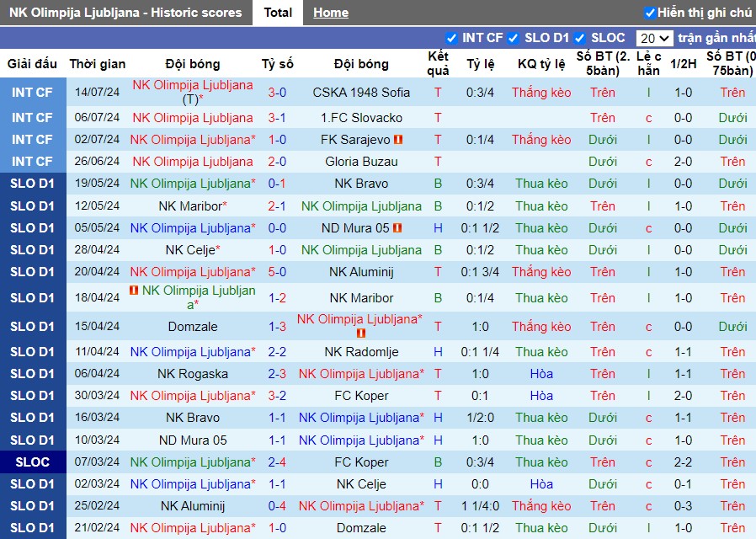
Task: Select the SLOC league cell on 07/03/24
Action: 33,462
